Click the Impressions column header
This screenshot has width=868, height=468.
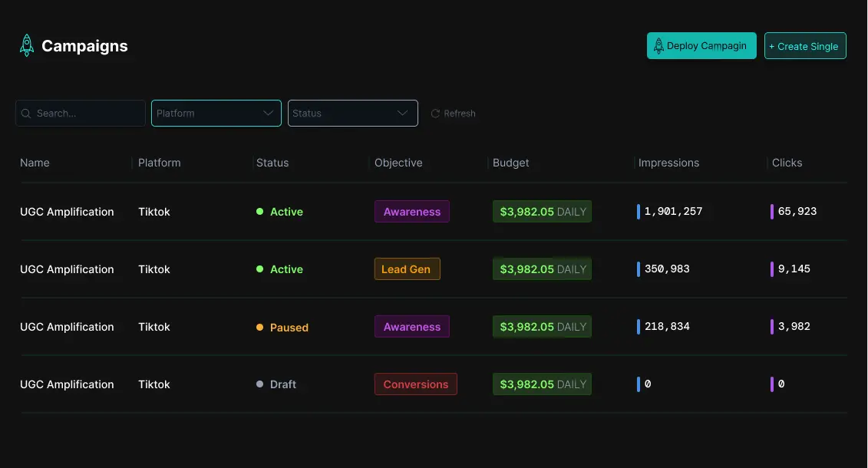[668, 163]
